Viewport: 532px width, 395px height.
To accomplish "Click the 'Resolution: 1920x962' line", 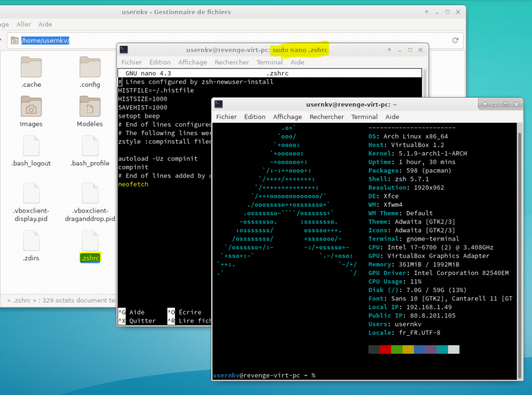I will coord(406,188).
